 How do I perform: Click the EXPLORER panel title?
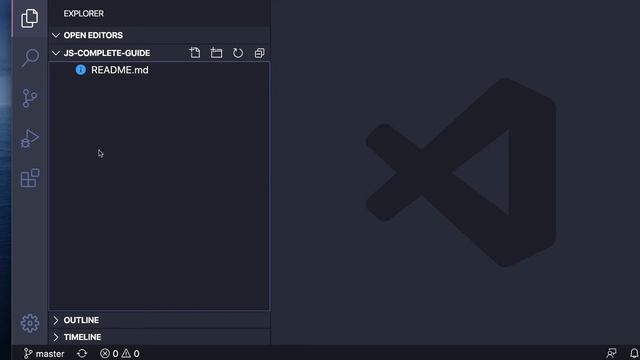pyautogui.click(x=84, y=13)
